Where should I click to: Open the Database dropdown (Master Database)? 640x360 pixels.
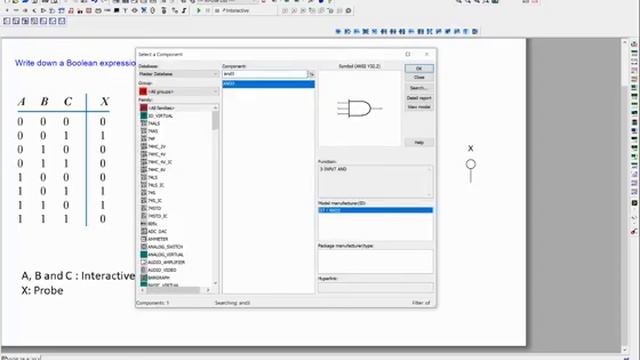(x=178, y=74)
